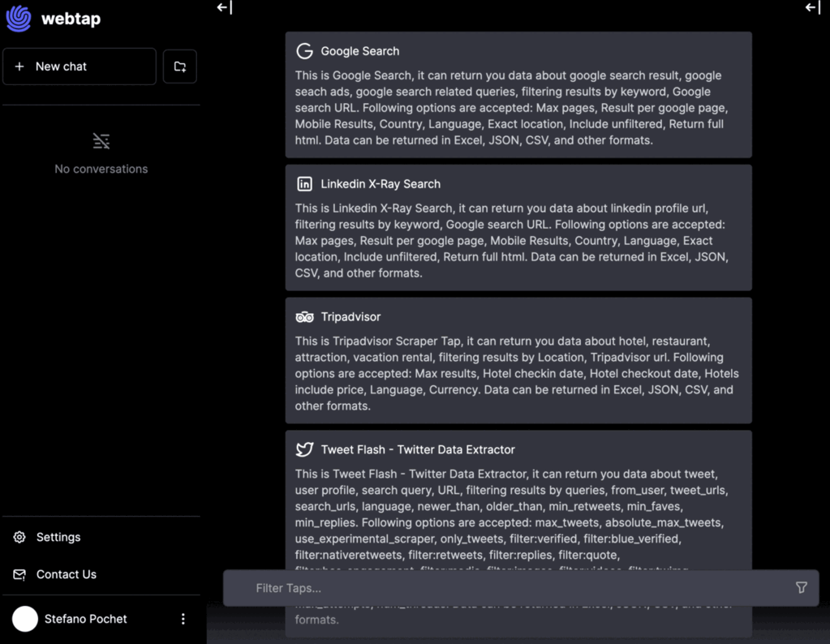The width and height of the screenshot is (830, 644).
Task: Select Tweet Flash Twitter Data Extractor tap
Action: point(418,450)
